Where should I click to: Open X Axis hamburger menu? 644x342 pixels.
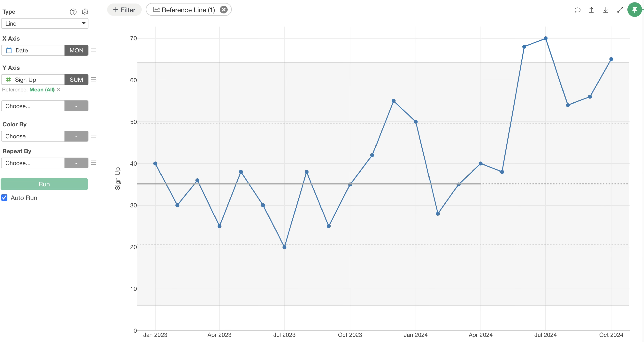click(x=94, y=50)
